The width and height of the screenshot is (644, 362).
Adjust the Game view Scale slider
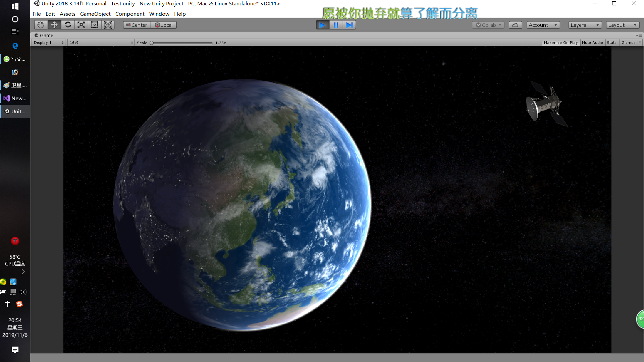click(x=152, y=43)
